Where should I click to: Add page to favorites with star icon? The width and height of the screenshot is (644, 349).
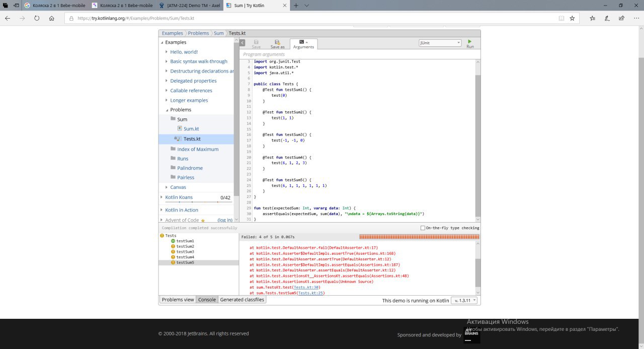click(572, 18)
